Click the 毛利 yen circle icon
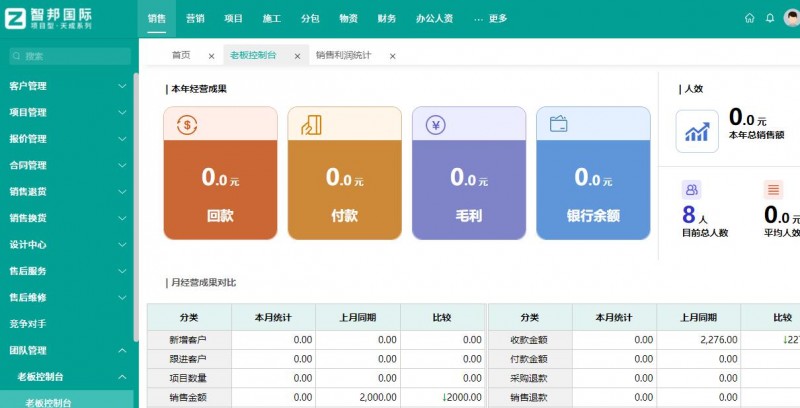800x408 pixels. click(x=436, y=125)
